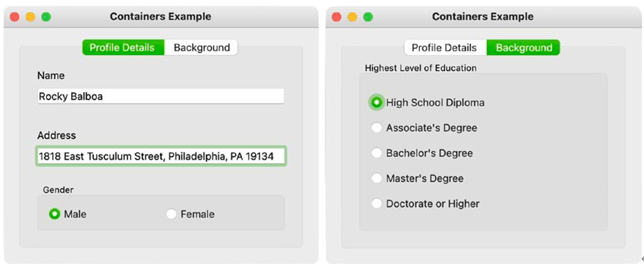
Task: Minimize the window listing education degrees
Action: click(x=352, y=17)
